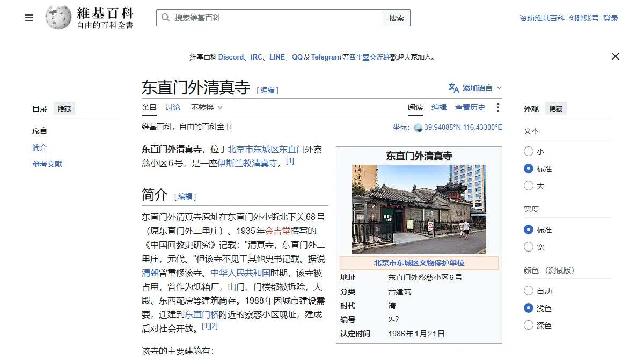Expand the 不转换 variant dropdown
The image size is (644, 362).
(207, 107)
